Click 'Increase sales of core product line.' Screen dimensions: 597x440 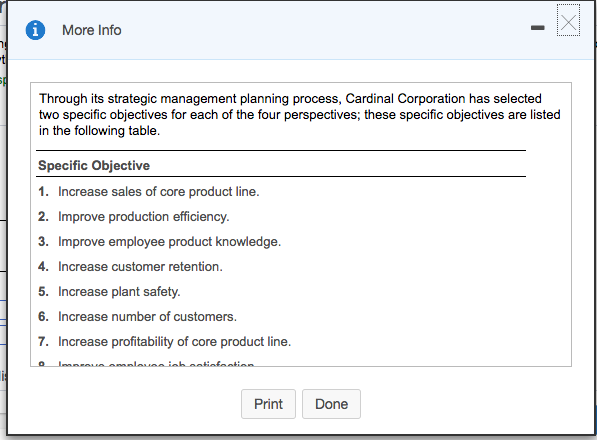pos(158,191)
